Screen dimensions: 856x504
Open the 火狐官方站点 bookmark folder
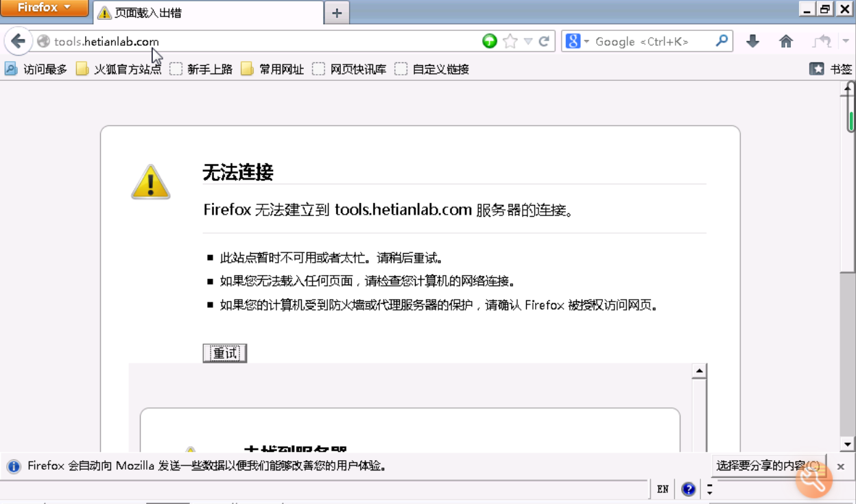[x=119, y=69]
